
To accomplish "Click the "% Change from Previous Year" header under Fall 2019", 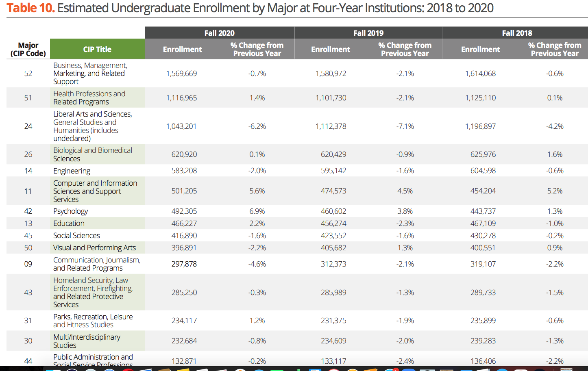I will point(405,49).
